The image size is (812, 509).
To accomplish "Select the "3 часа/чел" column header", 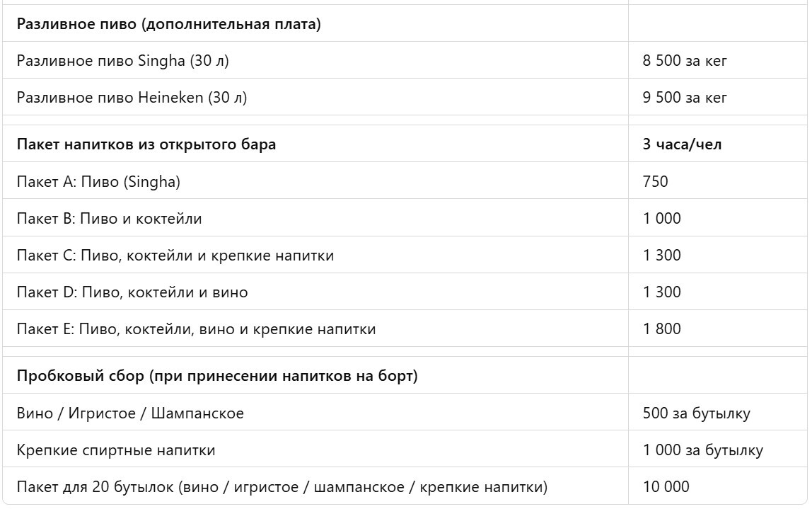I will [x=682, y=144].
